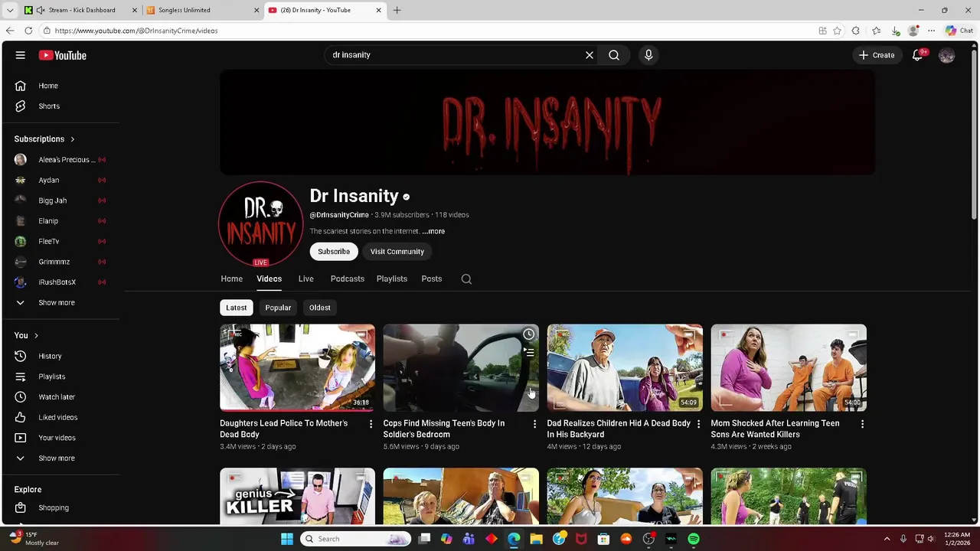Image resolution: width=980 pixels, height=551 pixels.
Task: Open Spotify from the taskbar
Action: click(694, 539)
